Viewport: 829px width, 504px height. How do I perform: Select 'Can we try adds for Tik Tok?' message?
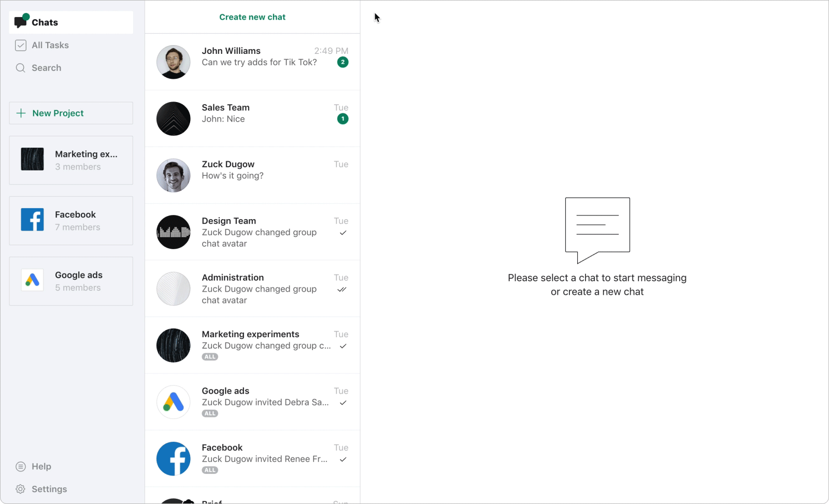tap(259, 62)
